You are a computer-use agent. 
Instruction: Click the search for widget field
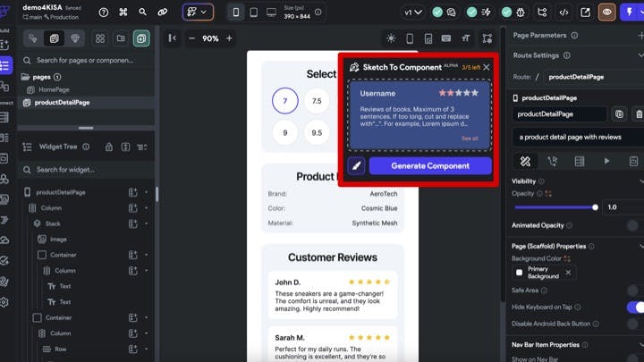(x=86, y=170)
